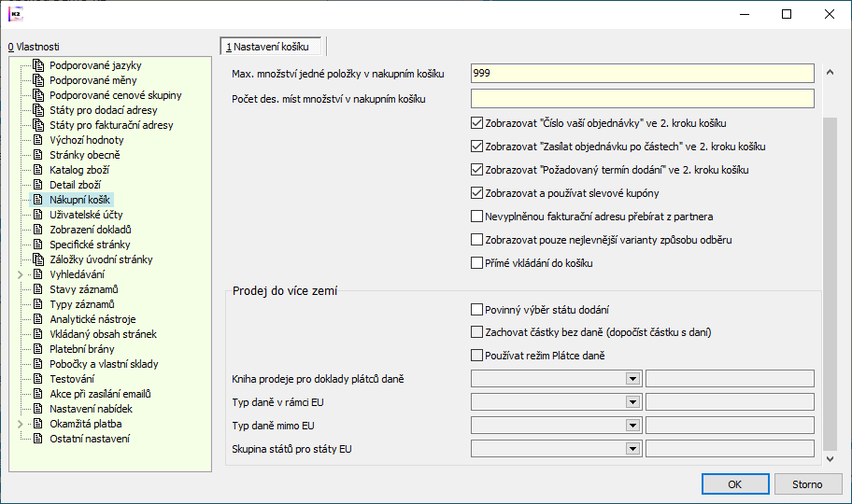Viewport: 852px width, 504px height.
Task: Click the page icon next to Katalog zboží
Action: pyautogui.click(x=38, y=170)
